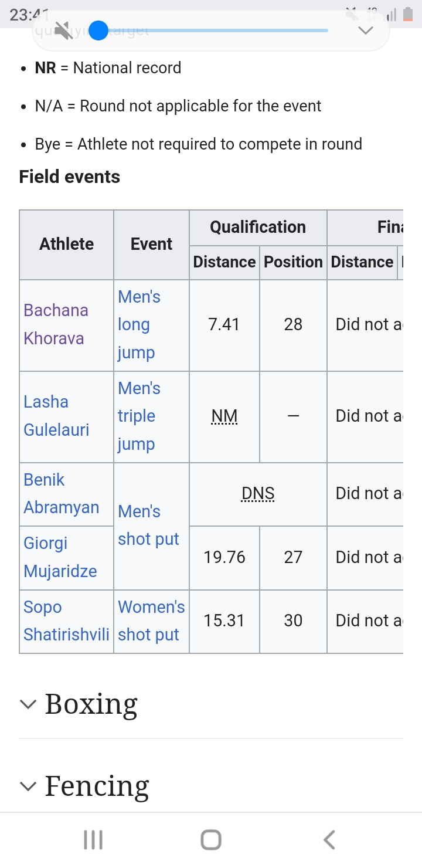The height and width of the screenshot is (868, 422).
Task: Expand volume panel with the down chevron
Action: (x=365, y=30)
